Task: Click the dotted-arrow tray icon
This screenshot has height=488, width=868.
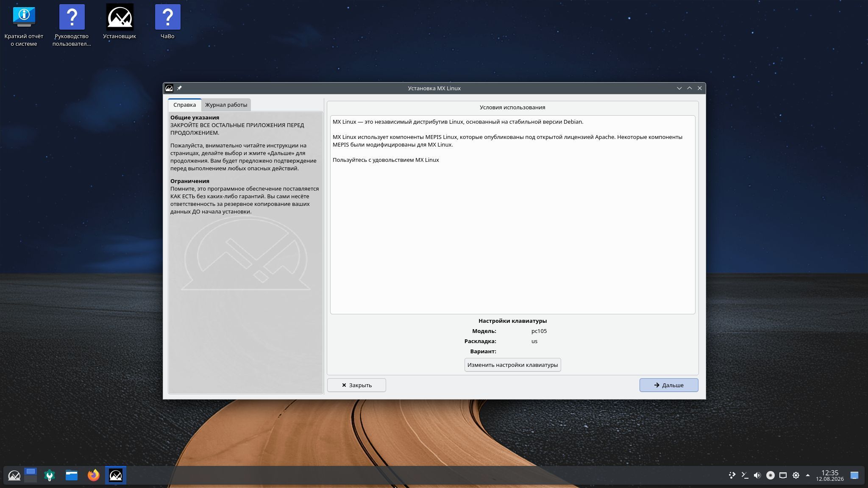Action: pyautogui.click(x=732, y=475)
